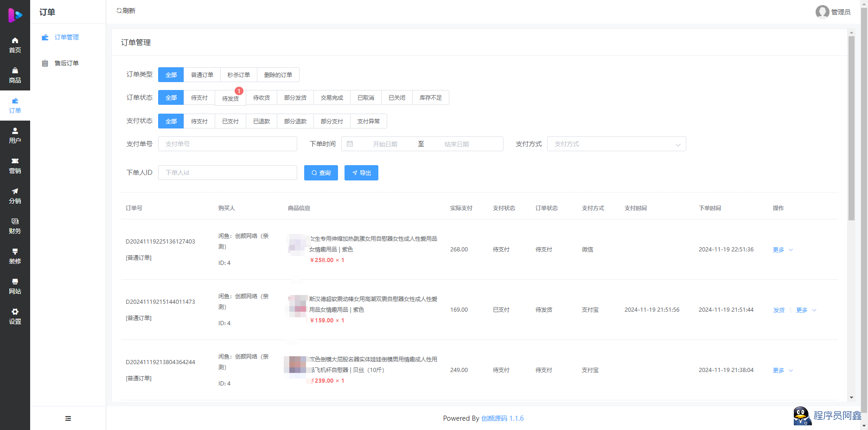
Task: Click the 支付单号 input field
Action: [x=227, y=144]
